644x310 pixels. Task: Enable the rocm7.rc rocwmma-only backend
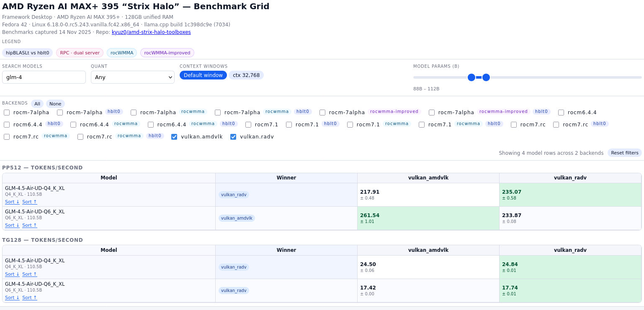(7, 137)
